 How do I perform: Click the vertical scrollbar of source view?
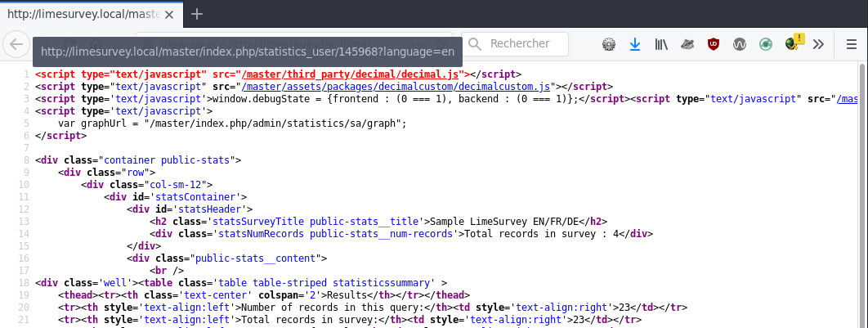pyautogui.click(x=861, y=196)
